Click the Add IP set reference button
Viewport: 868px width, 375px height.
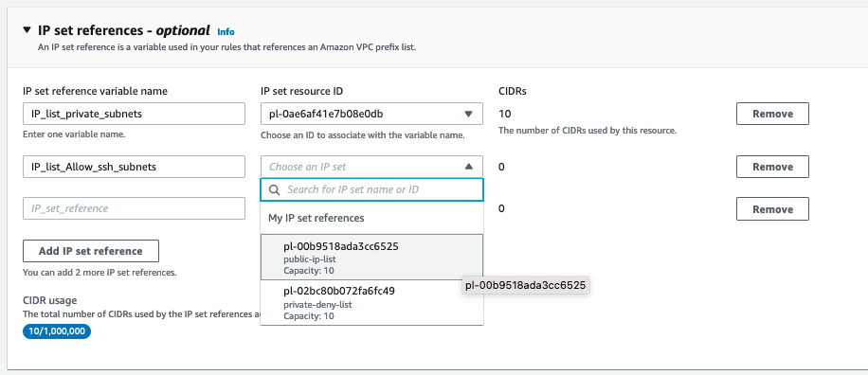pyautogui.click(x=91, y=251)
